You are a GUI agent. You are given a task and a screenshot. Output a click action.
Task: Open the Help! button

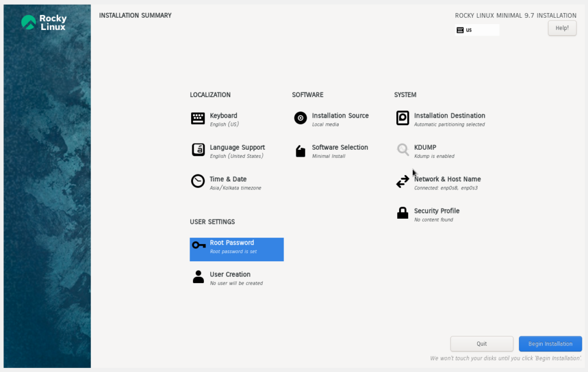[x=562, y=28]
